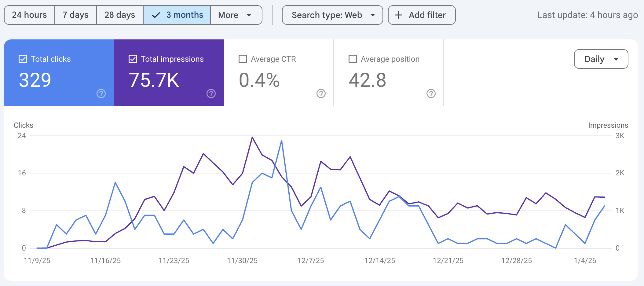
Task: Switch to the 24 hours view
Action: (29, 15)
